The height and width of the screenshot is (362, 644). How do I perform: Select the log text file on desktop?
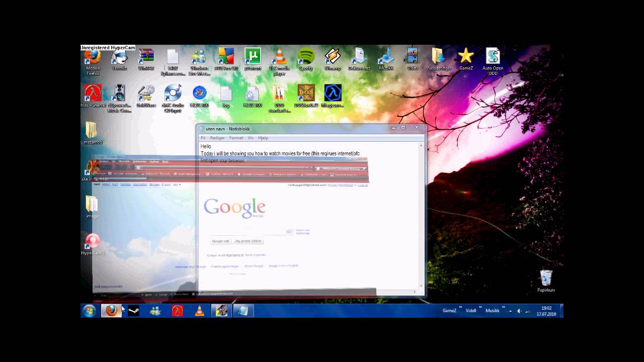226,97
